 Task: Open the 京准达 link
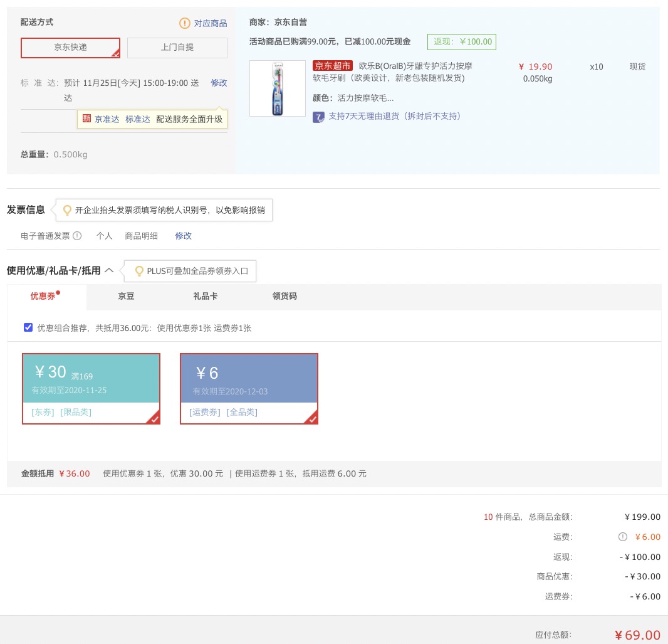coord(107,119)
